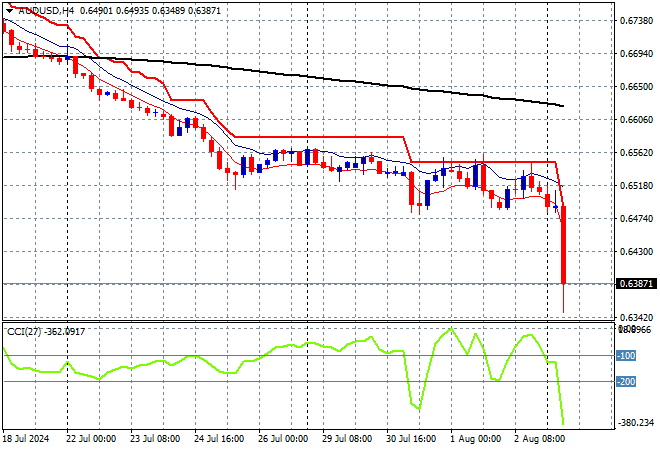Click the 1 Aug 00:00 time label
The height and width of the screenshot is (450, 660).
pos(476,439)
